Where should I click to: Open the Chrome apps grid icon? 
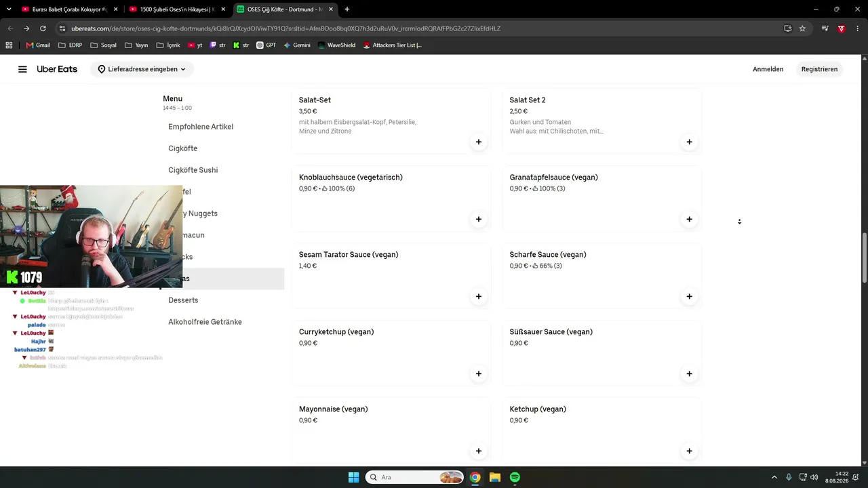point(9,45)
